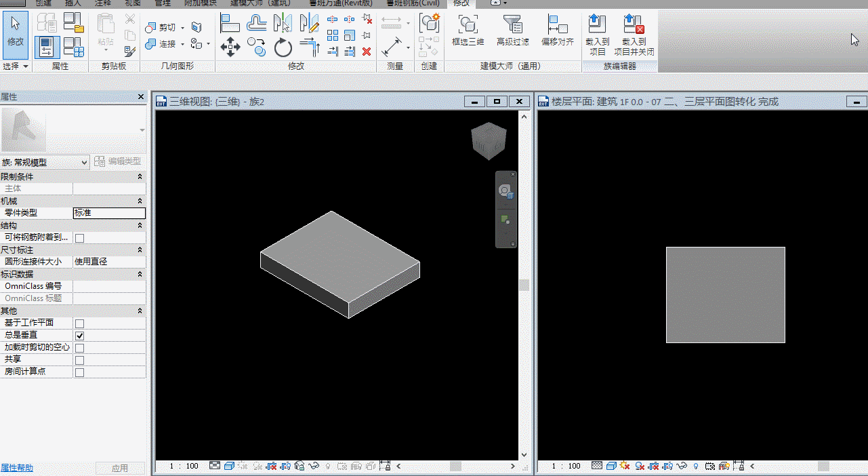
Task: Click 载入到项目并关闭 icon
Action: (x=634, y=35)
